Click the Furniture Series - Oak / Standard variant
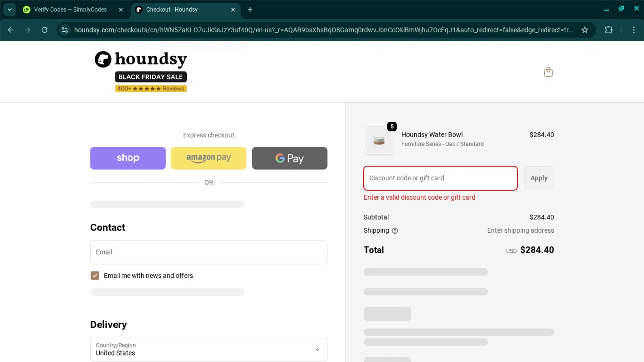The height and width of the screenshot is (362, 644). (x=443, y=144)
